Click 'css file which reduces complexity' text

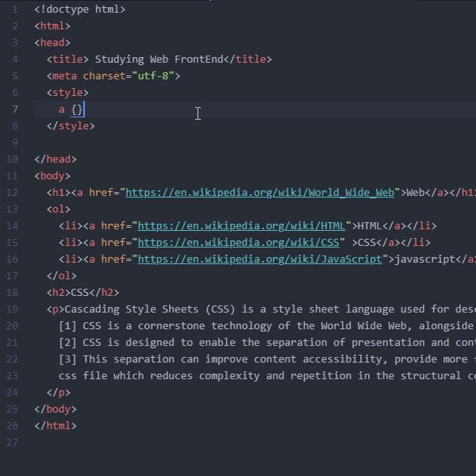(x=159, y=376)
